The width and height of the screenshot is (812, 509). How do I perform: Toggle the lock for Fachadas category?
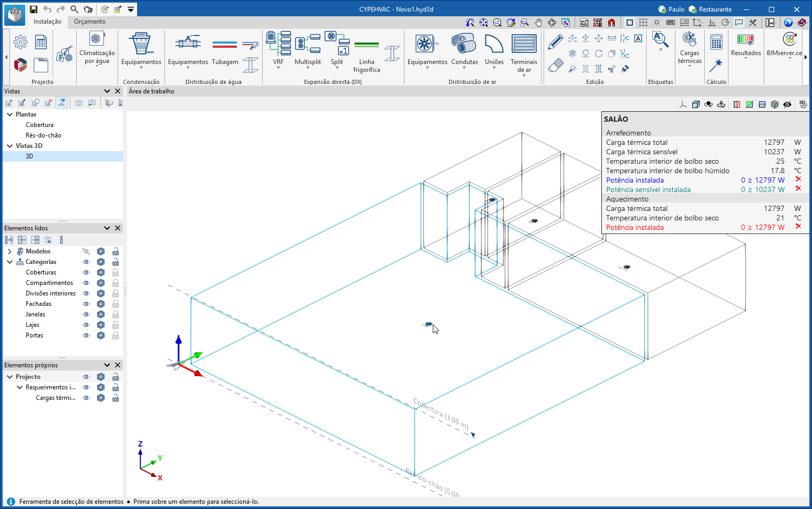pos(116,304)
